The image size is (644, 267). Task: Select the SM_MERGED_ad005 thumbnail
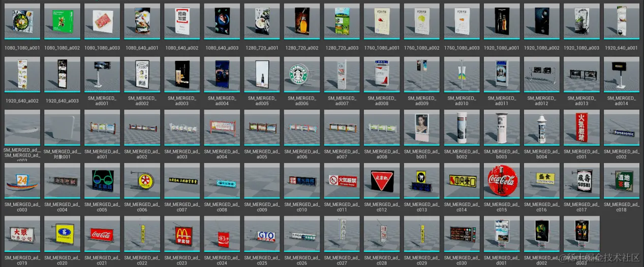click(262, 74)
